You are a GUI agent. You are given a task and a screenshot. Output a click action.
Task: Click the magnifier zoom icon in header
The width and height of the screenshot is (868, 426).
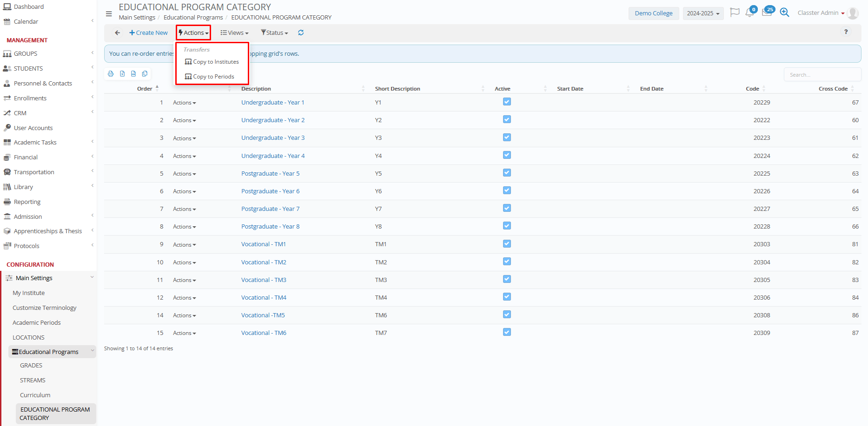tap(785, 13)
